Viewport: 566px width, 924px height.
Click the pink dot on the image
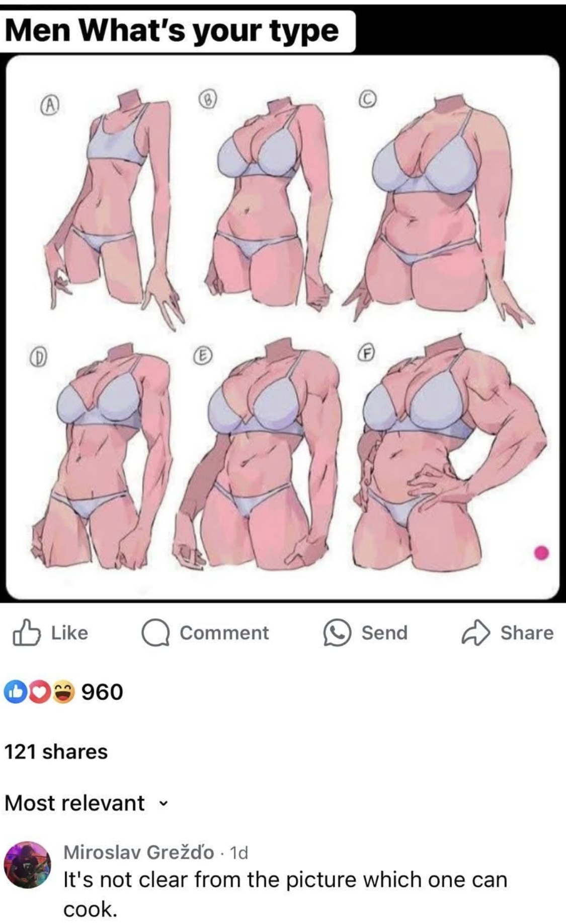[x=541, y=552]
